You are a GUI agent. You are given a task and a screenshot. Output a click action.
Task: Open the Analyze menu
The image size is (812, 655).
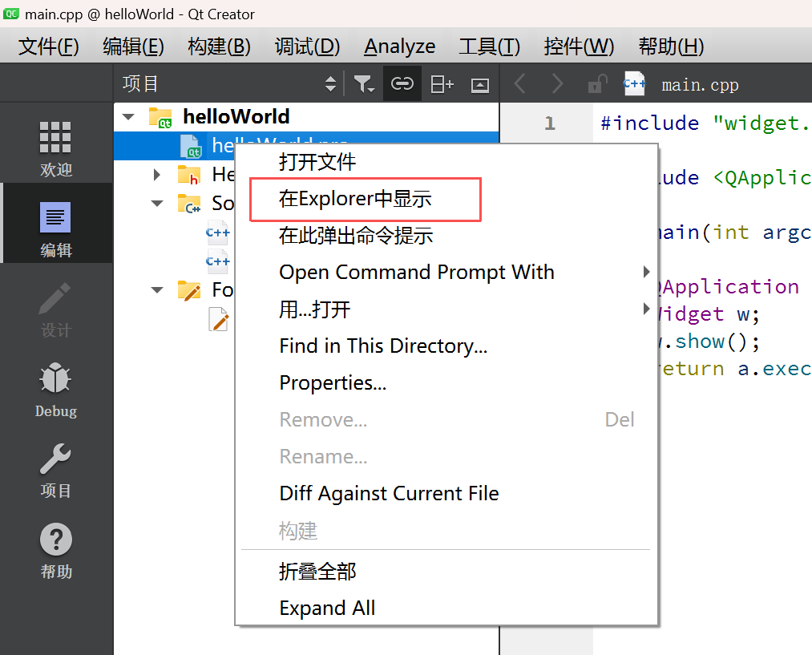click(399, 46)
